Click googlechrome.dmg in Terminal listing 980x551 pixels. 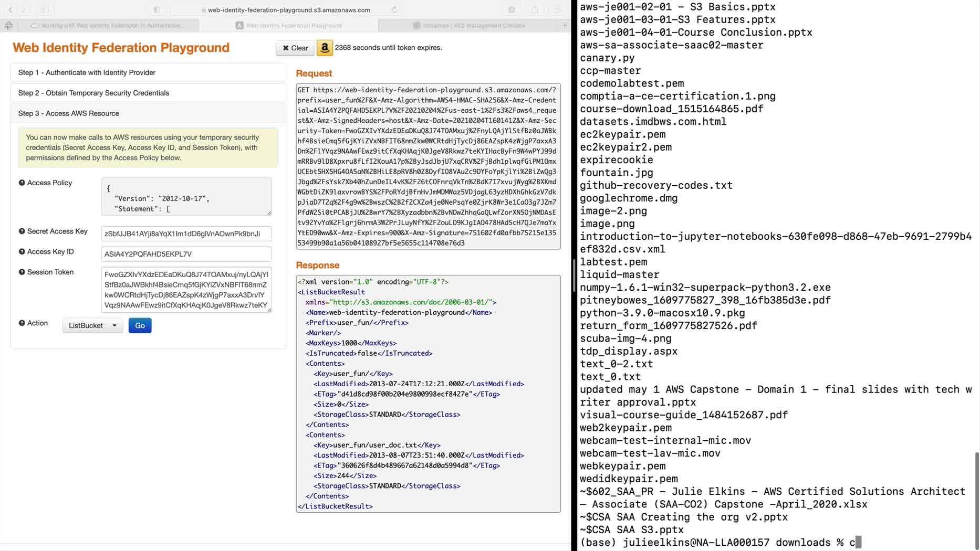(629, 198)
